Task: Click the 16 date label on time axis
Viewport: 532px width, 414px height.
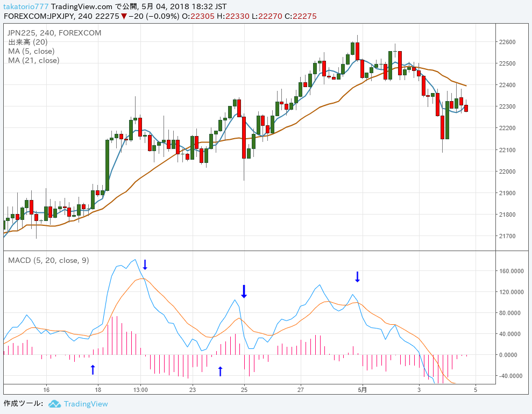Action: 46,390
